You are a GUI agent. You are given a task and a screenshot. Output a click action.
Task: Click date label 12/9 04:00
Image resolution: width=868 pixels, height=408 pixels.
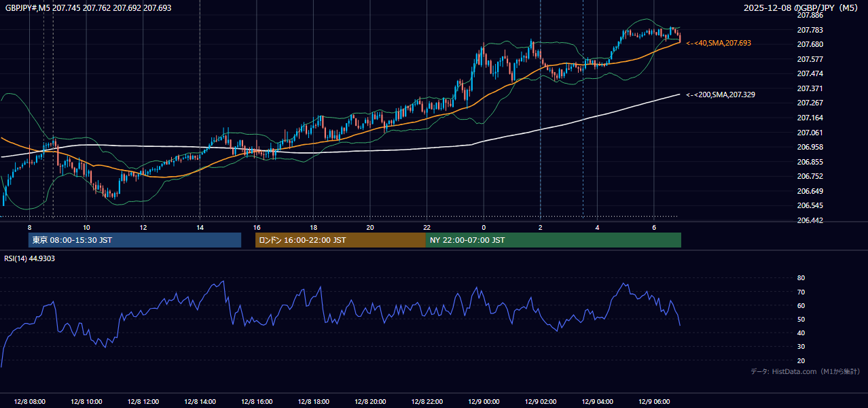coord(597,401)
